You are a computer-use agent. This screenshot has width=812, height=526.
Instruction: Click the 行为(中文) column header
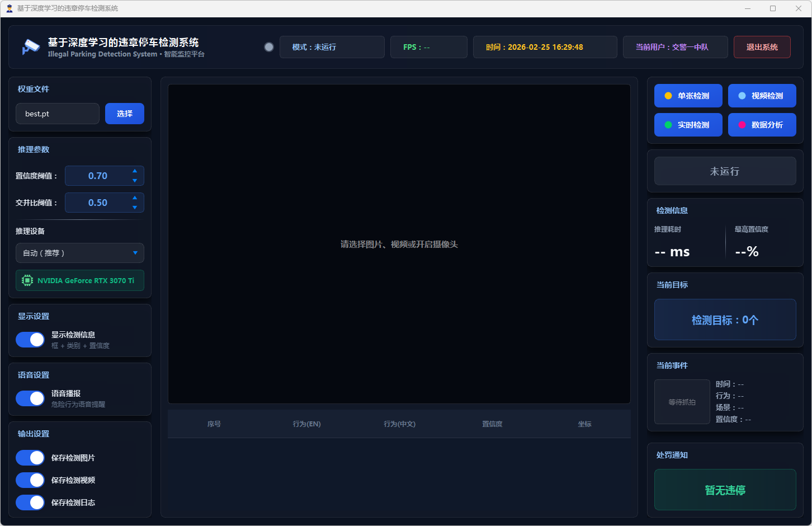(x=399, y=424)
